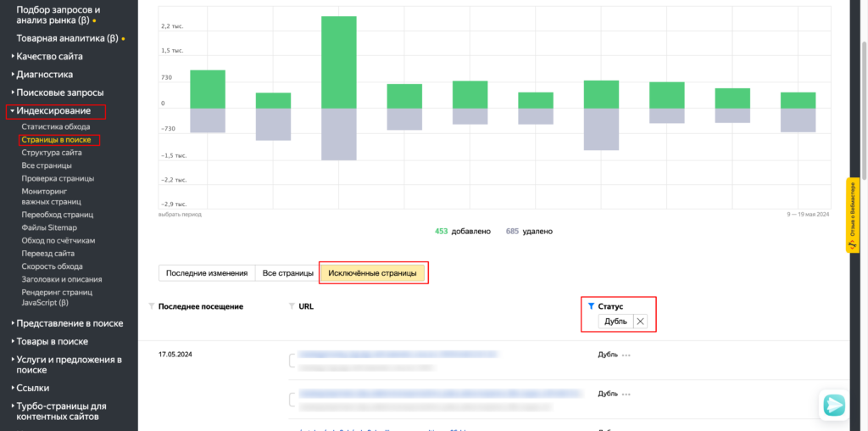Open Скорость обхода in the sidebar
The image size is (868, 431).
(52, 266)
